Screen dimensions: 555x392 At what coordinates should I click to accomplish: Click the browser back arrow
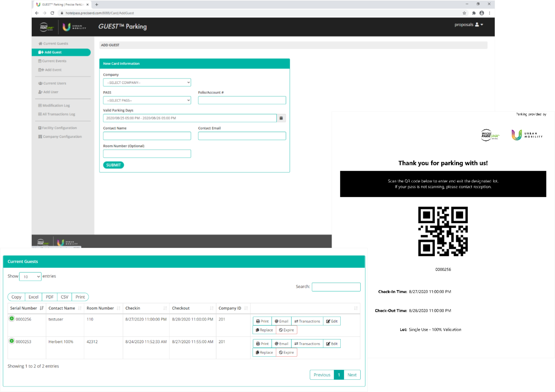click(37, 13)
